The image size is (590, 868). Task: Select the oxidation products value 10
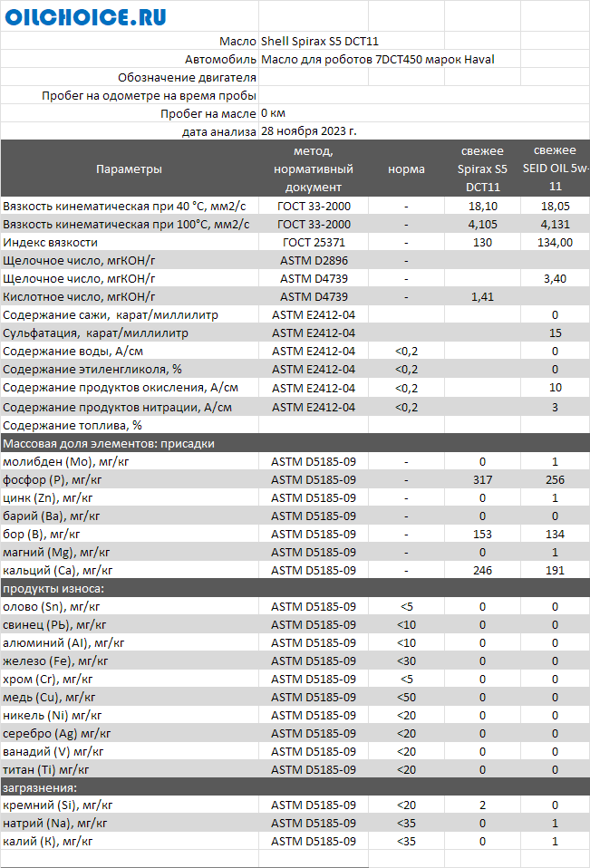[x=556, y=388]
